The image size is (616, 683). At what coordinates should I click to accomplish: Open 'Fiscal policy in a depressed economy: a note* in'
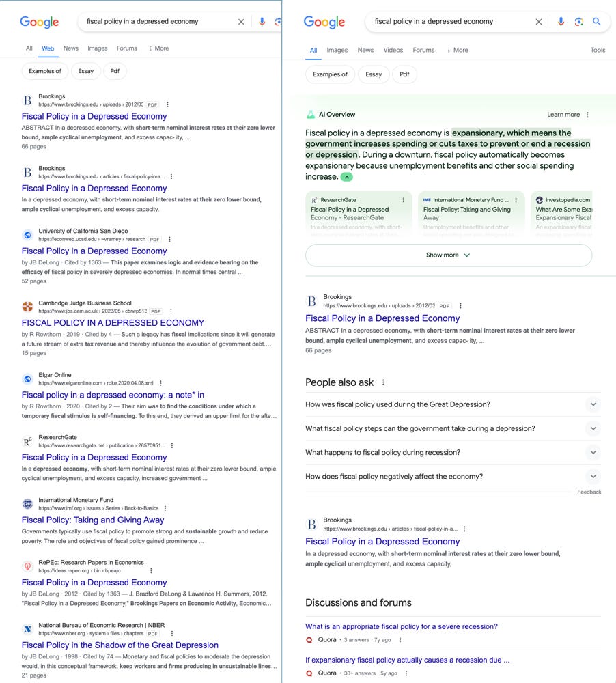coord(113,395)
